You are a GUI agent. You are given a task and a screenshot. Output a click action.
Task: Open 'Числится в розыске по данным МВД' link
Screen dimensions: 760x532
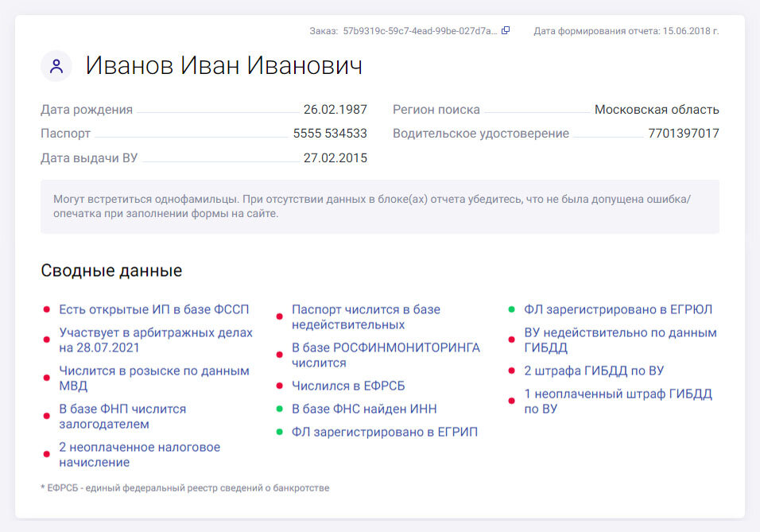coord(154,379)
